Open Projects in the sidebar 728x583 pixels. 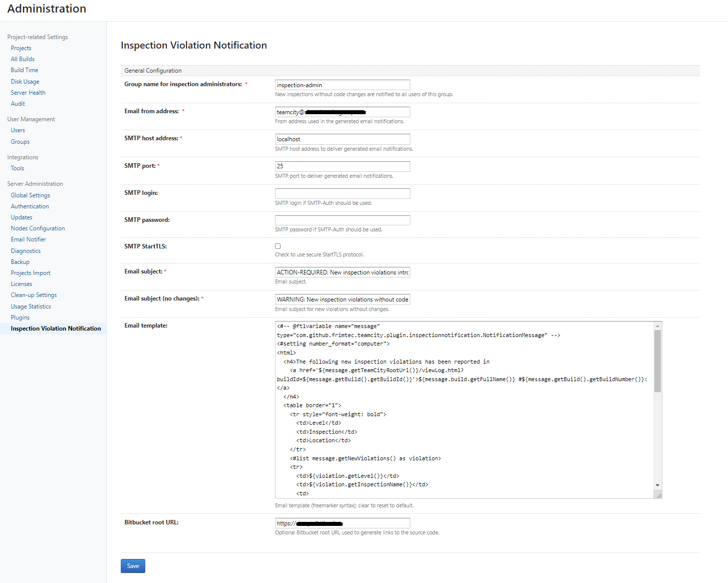(x=21, y=48)
